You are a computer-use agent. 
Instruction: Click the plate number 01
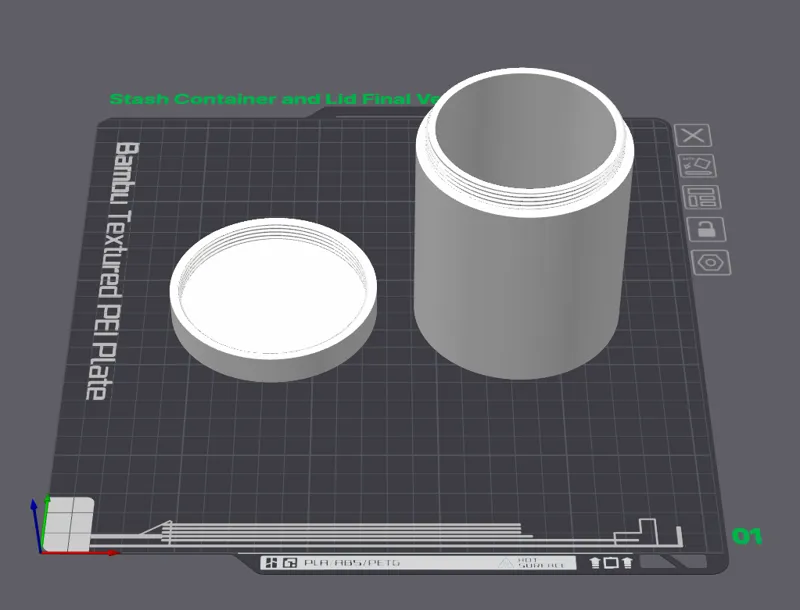pyautogui.click(x=747, y=536)
